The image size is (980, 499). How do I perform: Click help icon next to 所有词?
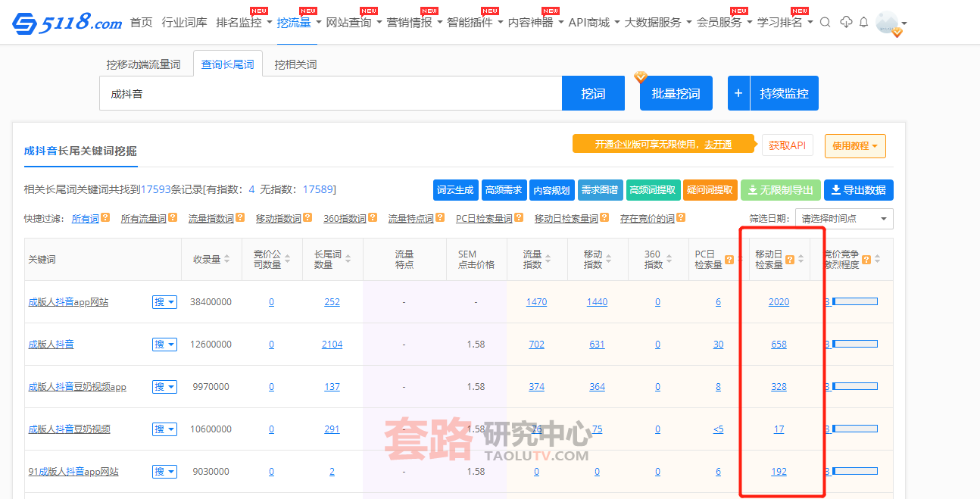pos(105,218)
